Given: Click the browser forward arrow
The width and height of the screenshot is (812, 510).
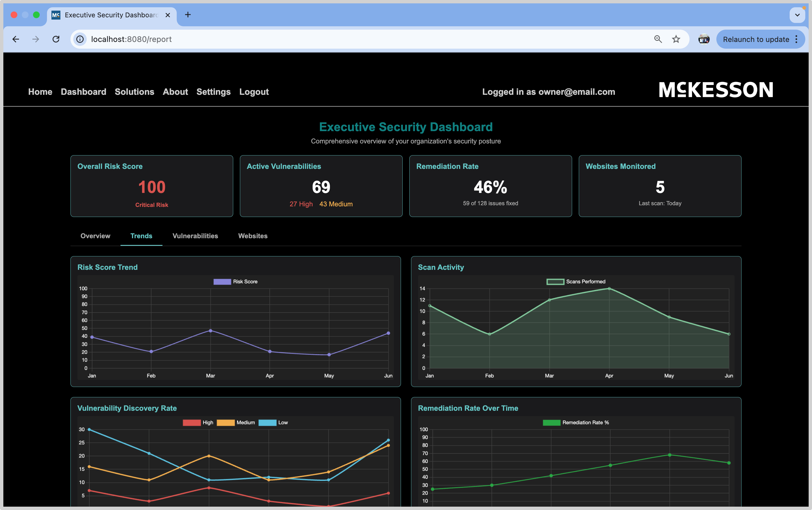Looking at the screenshot, I should coord(36,39).
